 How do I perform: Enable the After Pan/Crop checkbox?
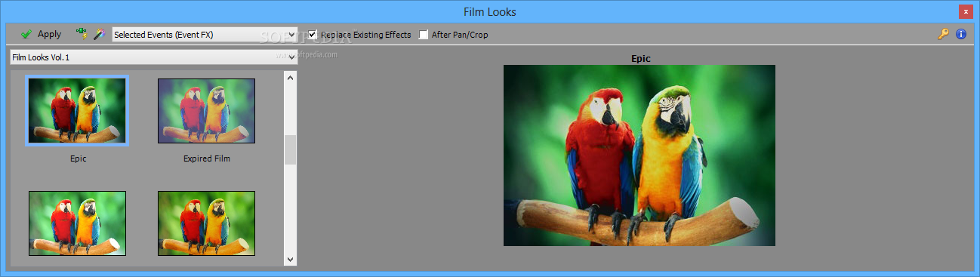[424, 34]
